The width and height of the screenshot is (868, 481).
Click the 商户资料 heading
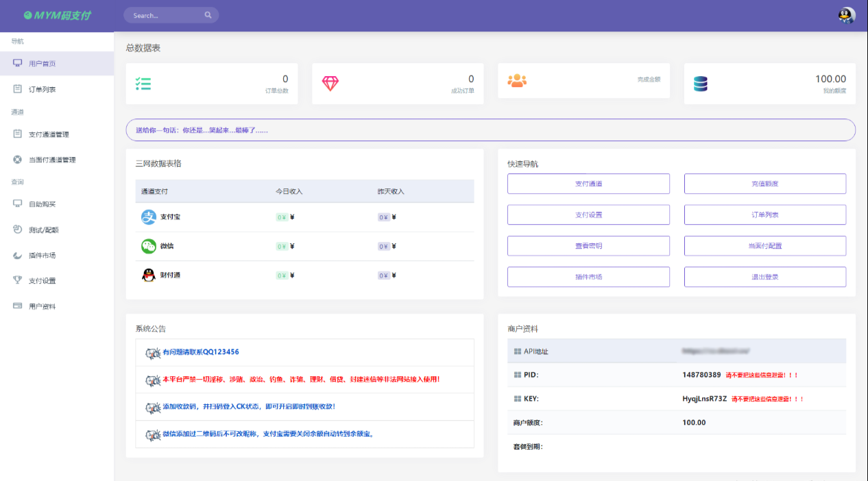523,329
